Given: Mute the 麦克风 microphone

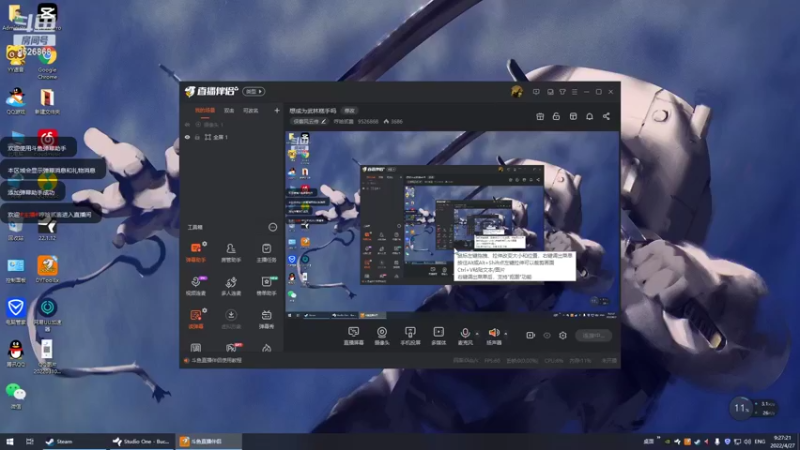Looking at the screenshot, I should tap(465, 336).
